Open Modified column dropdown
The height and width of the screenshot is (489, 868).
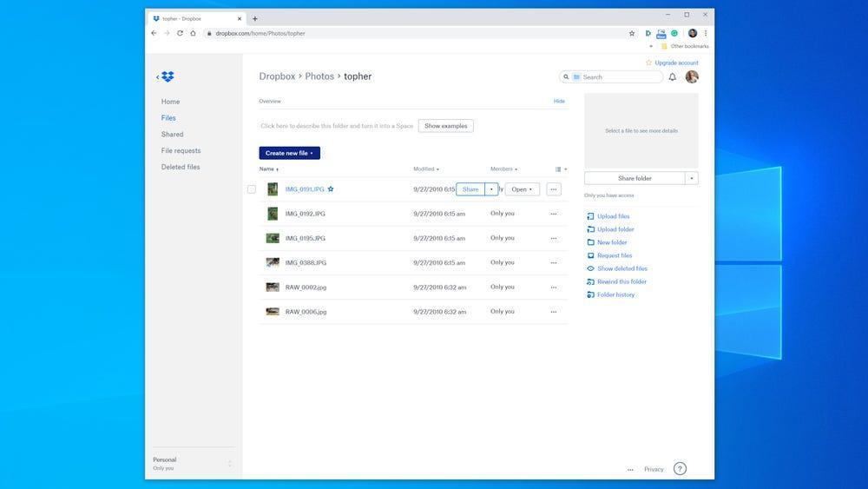point(426,169)
